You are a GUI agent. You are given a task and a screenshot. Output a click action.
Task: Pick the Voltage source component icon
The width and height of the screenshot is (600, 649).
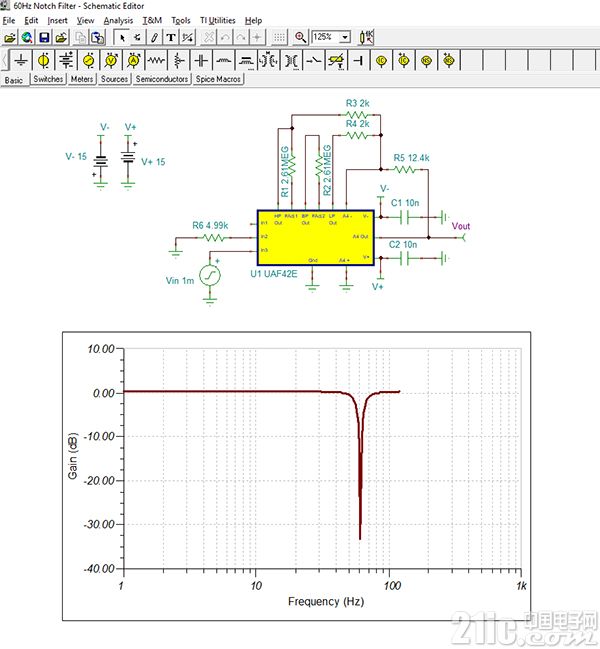43,60
